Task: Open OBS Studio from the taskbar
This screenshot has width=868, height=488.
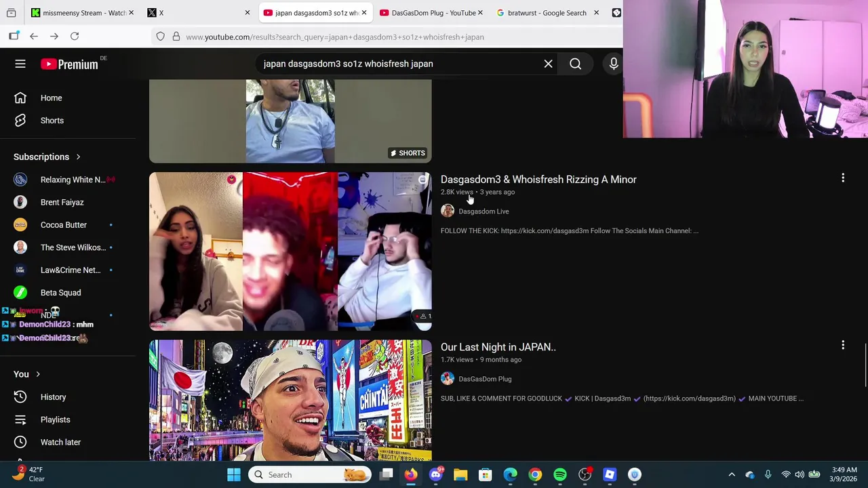Action: point(585,474)
